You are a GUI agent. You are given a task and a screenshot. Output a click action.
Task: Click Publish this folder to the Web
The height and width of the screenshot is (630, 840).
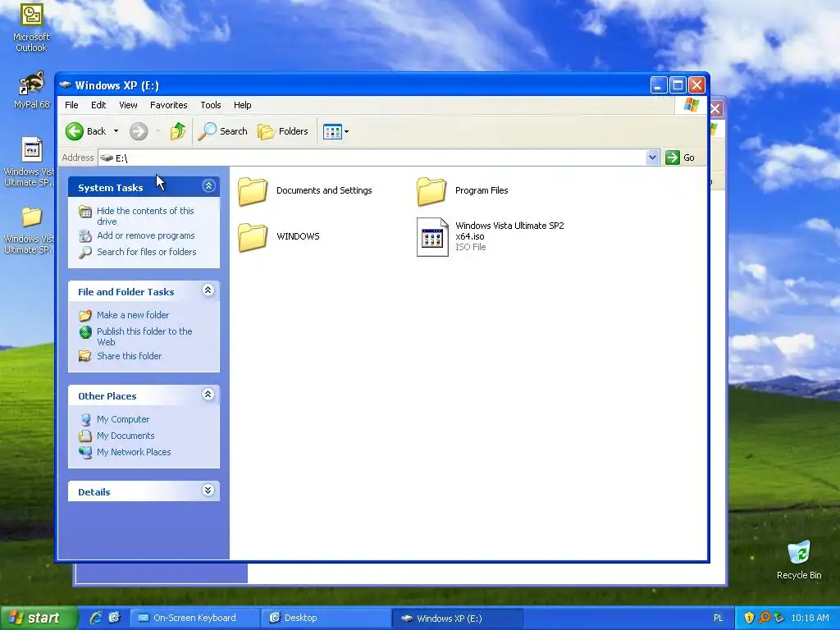tap(144, 336)
